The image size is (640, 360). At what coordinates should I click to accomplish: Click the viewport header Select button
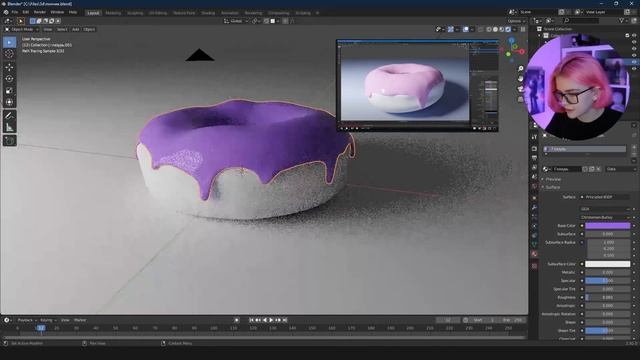point(62,29)
